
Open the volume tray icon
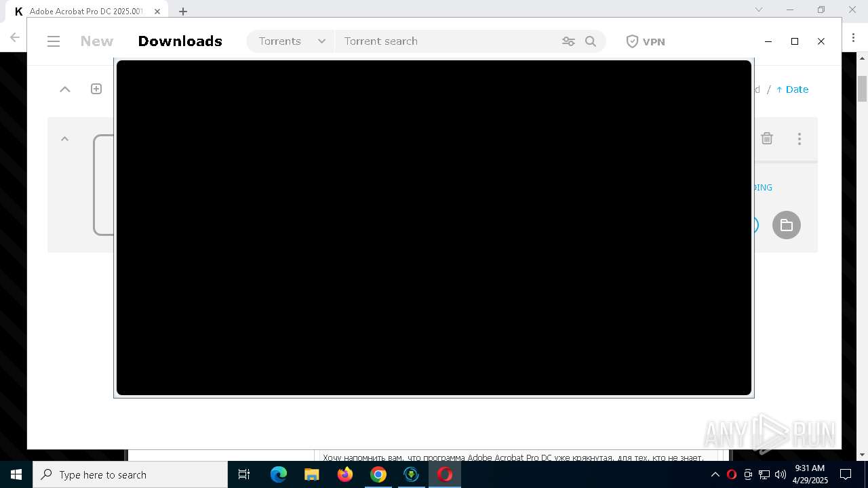[781, 474]
